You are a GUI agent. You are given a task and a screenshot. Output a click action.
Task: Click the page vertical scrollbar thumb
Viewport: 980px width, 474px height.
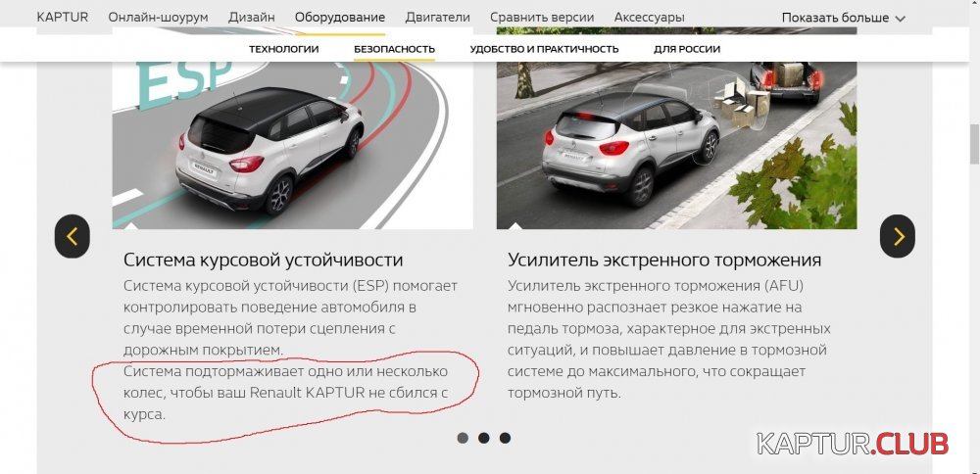click(974, 146)
